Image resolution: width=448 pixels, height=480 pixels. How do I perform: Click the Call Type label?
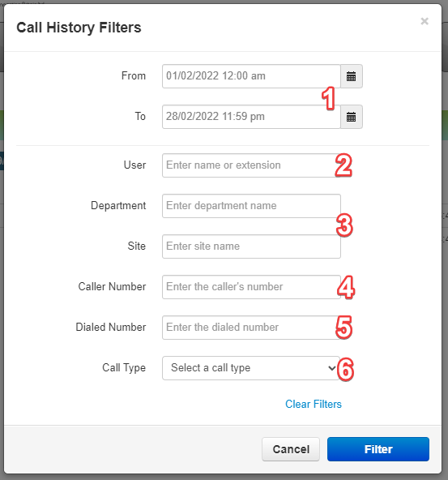tap(124, 367)
